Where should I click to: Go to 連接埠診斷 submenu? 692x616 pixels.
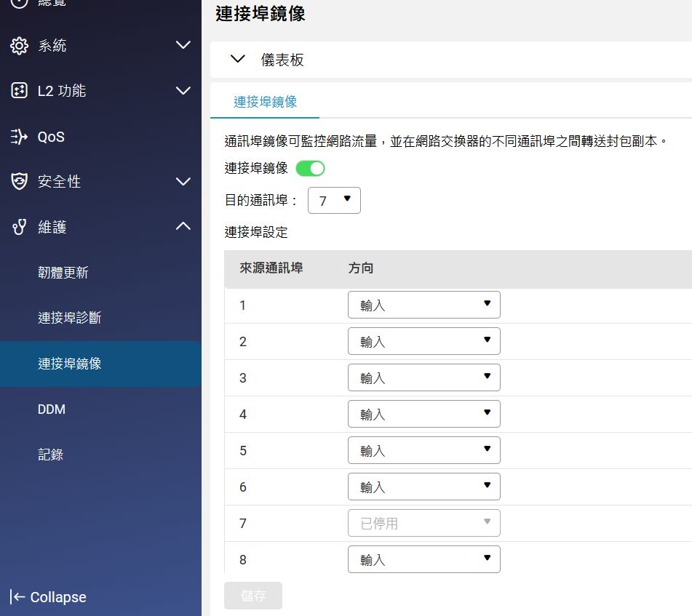click(x=100, y=318)
